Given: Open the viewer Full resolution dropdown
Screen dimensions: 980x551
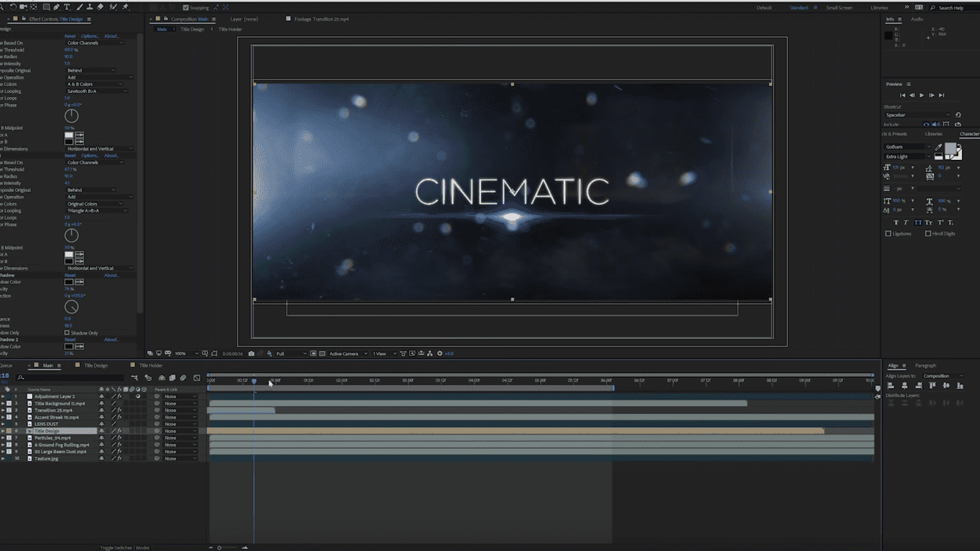Looking at the screenshot, I should click(290, 353).
